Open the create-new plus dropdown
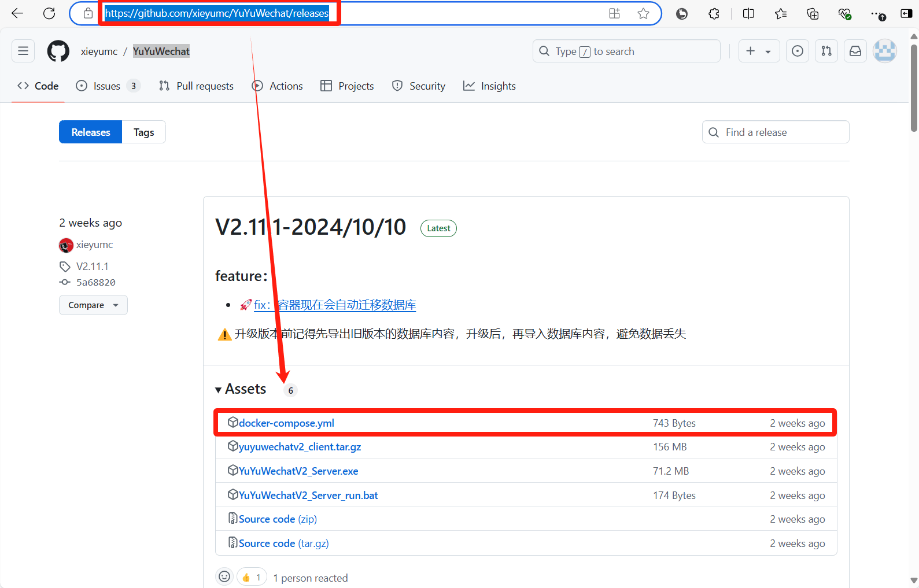 [759, 51]
